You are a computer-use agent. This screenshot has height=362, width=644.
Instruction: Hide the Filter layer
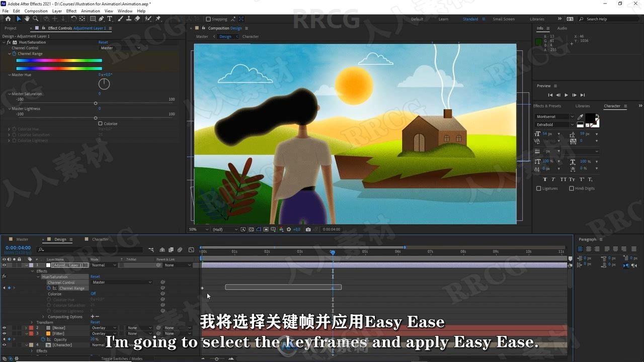(4, 333)
